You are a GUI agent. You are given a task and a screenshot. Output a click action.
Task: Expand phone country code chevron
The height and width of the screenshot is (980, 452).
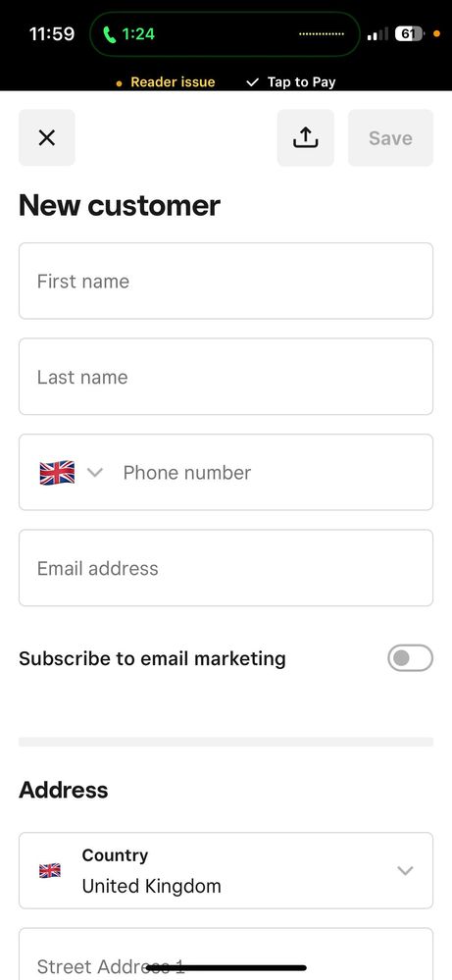click(x=95, y=473)
